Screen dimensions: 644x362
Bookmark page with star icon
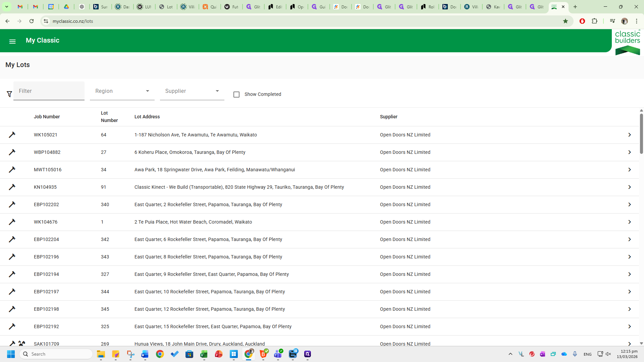click(x=566, y=21)
